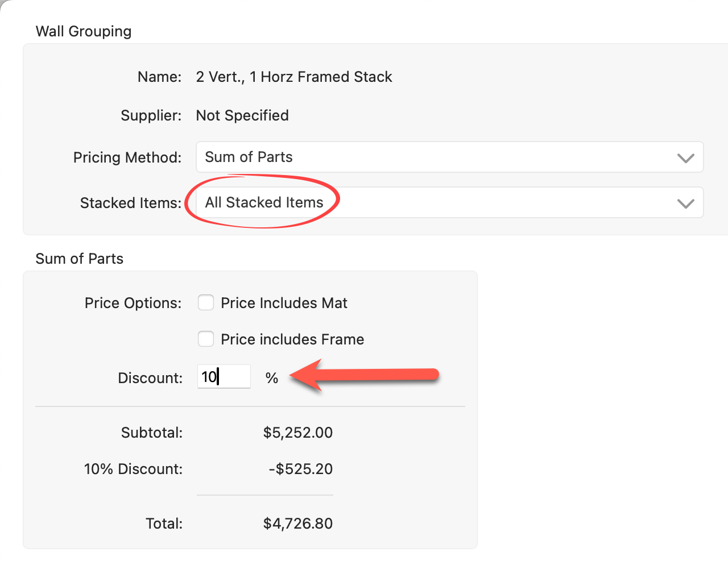Open the All Stacked Items dropdown
Screen dimensions: 728x565
click(x=449, y=202)
